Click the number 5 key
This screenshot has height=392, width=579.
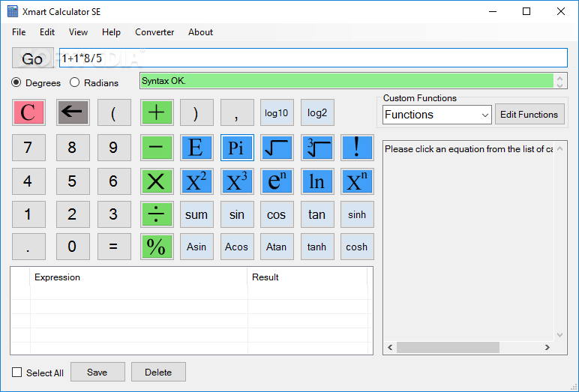[73, 181]
